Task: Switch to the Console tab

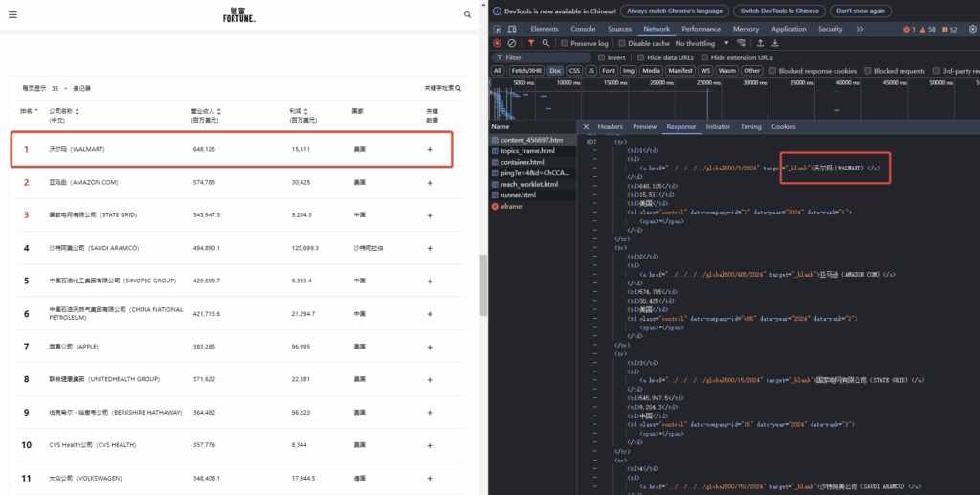Action: 583,29
